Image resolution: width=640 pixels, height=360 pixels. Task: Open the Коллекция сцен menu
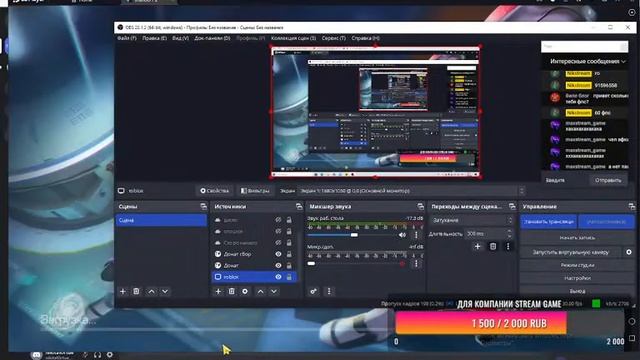(x=293, y=38)
